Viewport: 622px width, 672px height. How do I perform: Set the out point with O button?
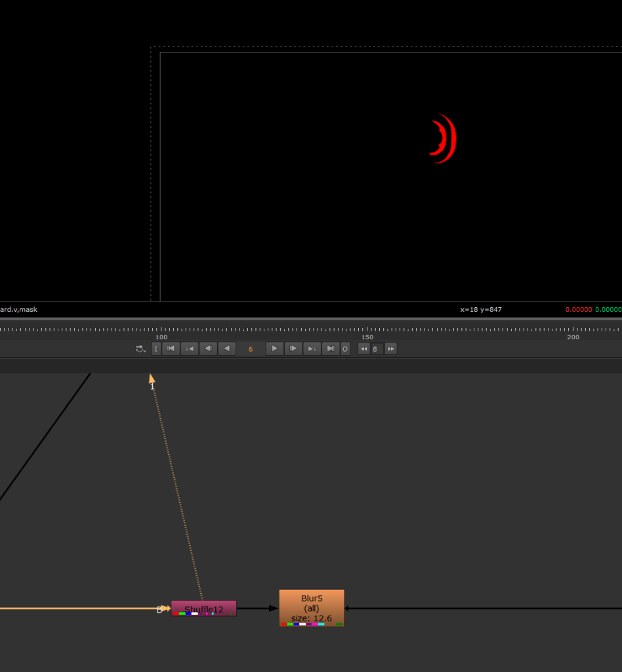(345, 349)
